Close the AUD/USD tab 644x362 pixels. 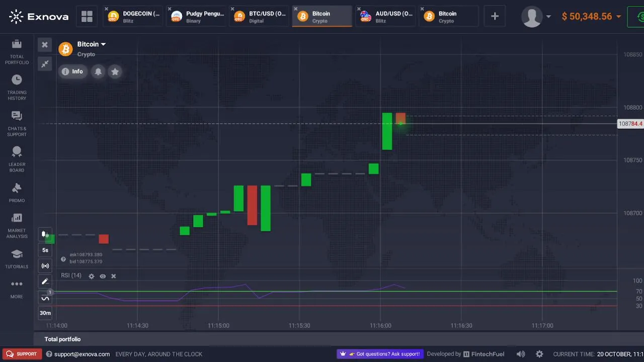pos(359,9)
